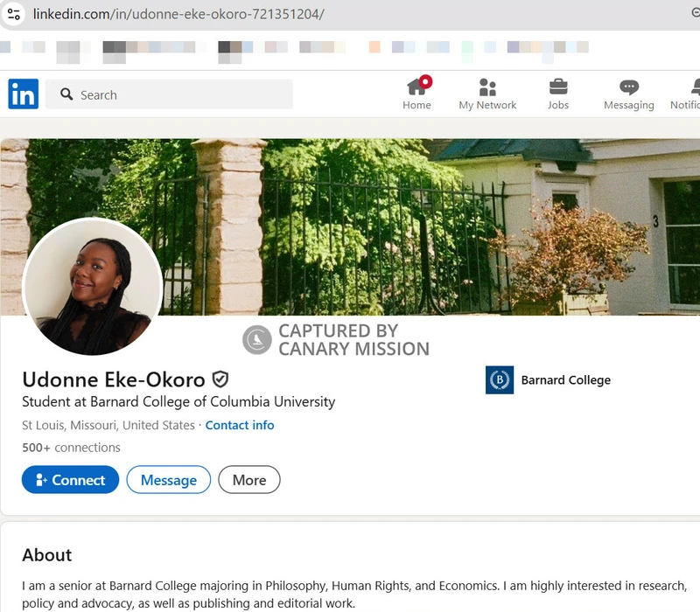Click the magnifier icon in Search

pyautogui.click(x=66, y=94)
